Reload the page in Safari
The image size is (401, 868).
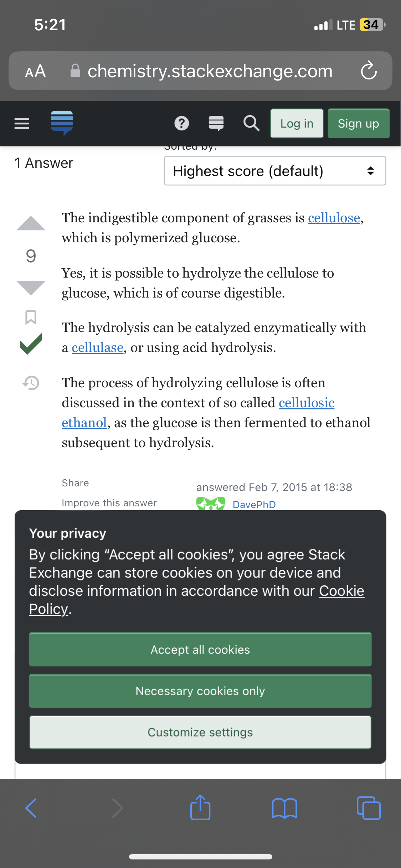click(369, 71)
